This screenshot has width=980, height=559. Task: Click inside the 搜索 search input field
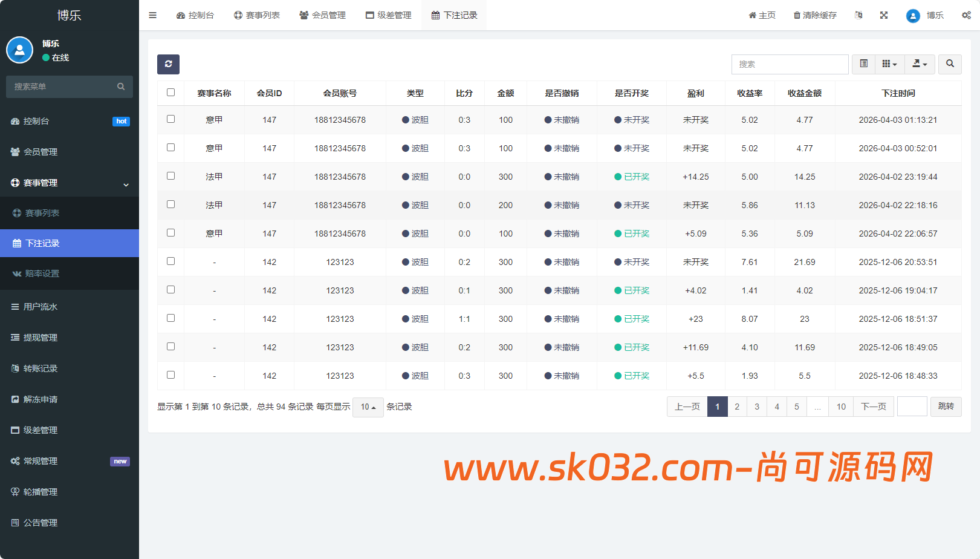click(x=790, y=64)
